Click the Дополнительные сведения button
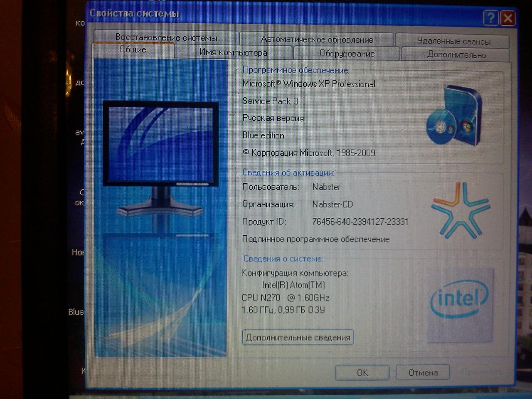This screenshot has width=532, height=399. [298, 337]
